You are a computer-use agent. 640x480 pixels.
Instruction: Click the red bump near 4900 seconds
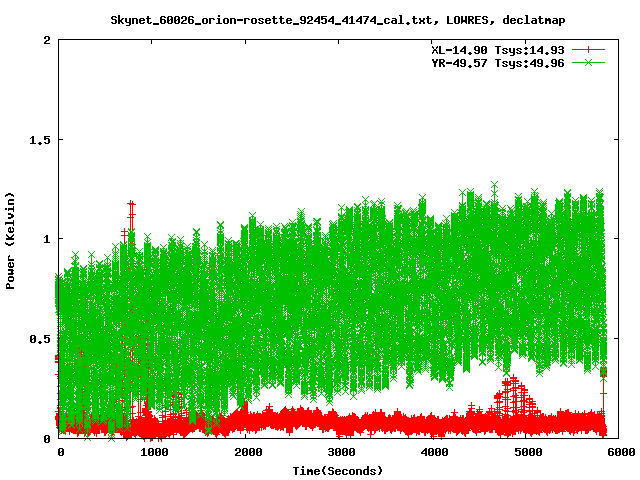click(514, 394)
